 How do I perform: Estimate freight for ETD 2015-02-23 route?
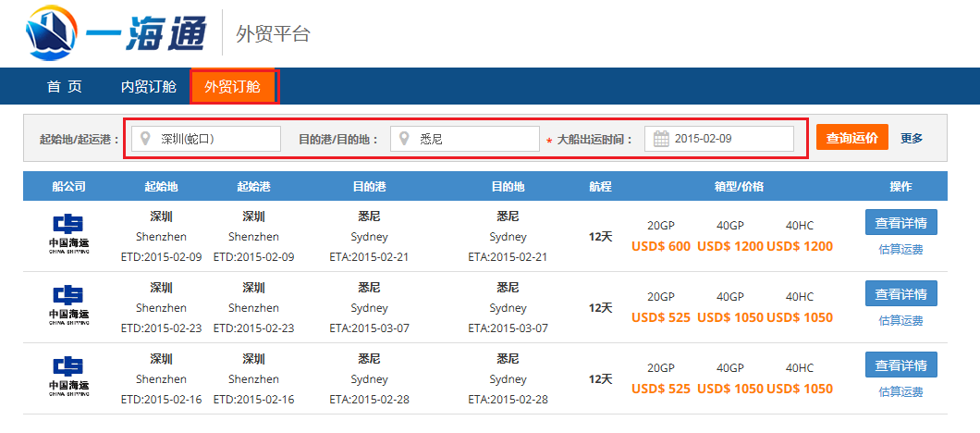coord(900,321)
